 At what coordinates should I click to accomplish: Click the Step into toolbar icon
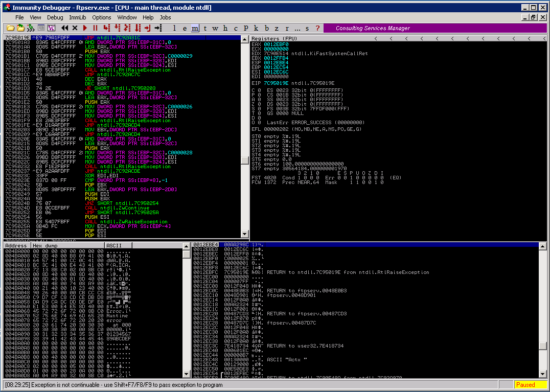click(107, 28)
